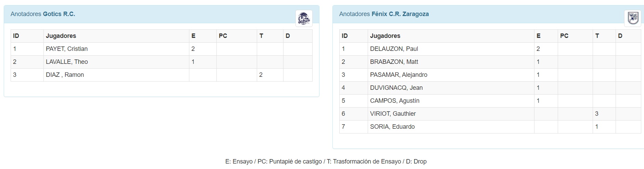Select player CAMPOS, Agustín
This screenshot has width=644, height=169.
tap(395, 101)
